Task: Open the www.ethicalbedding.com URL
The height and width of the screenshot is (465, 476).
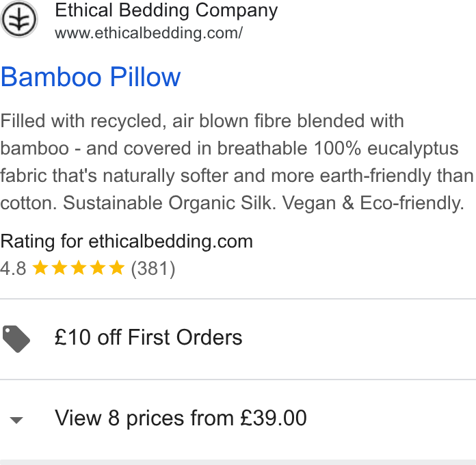Action: (149, 33)
